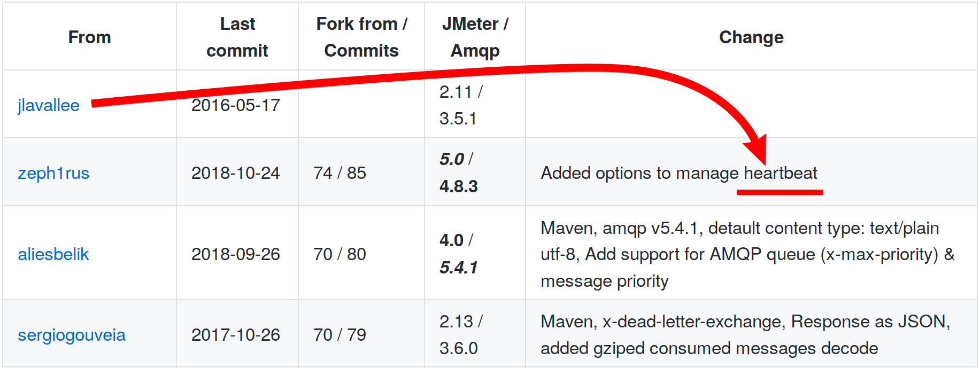The image size is (980, 368).
Task: Click the '70 / 80' commits cell
Action: click(340, 254)
